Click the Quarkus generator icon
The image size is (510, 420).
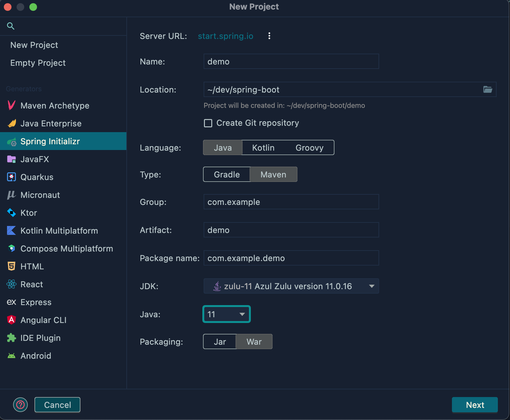pyautogui.click(x=11, y=177)
